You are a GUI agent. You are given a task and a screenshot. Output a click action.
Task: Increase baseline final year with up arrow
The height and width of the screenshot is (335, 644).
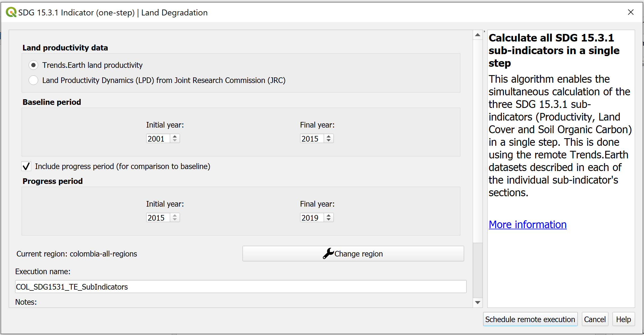tap(328, 136)
